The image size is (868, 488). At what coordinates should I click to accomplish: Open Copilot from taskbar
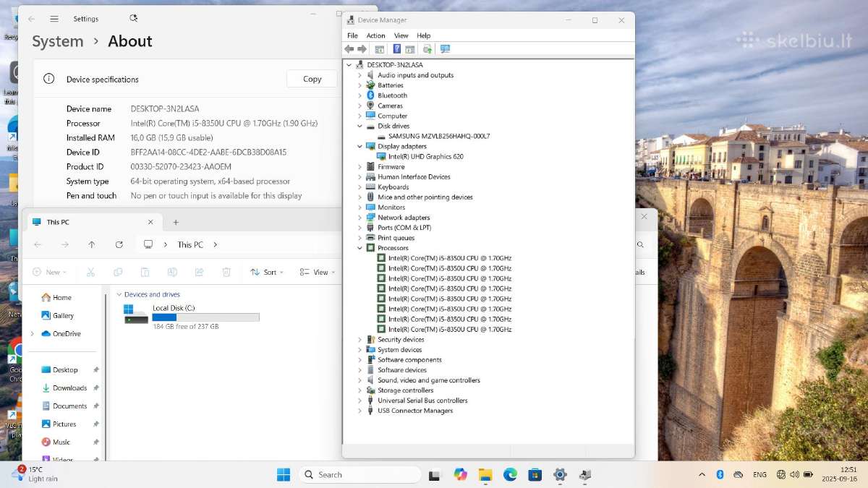click(x=461, y=474)
